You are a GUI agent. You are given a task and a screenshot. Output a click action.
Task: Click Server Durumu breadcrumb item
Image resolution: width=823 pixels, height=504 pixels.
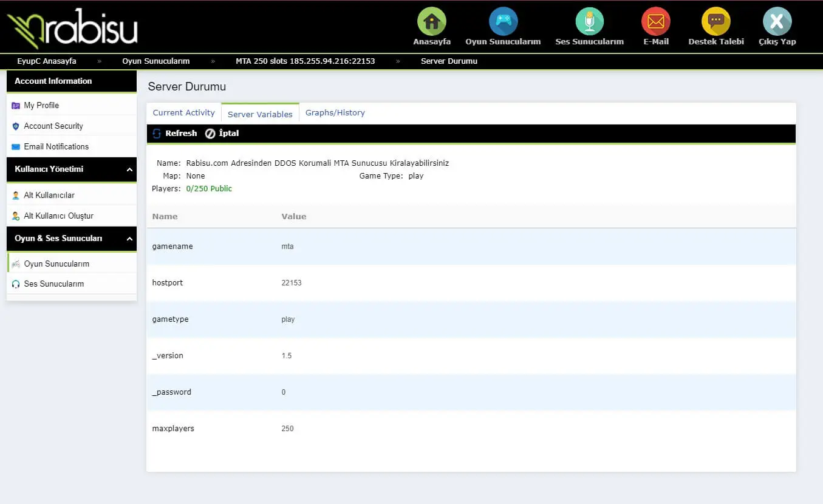tap(449, 61)
